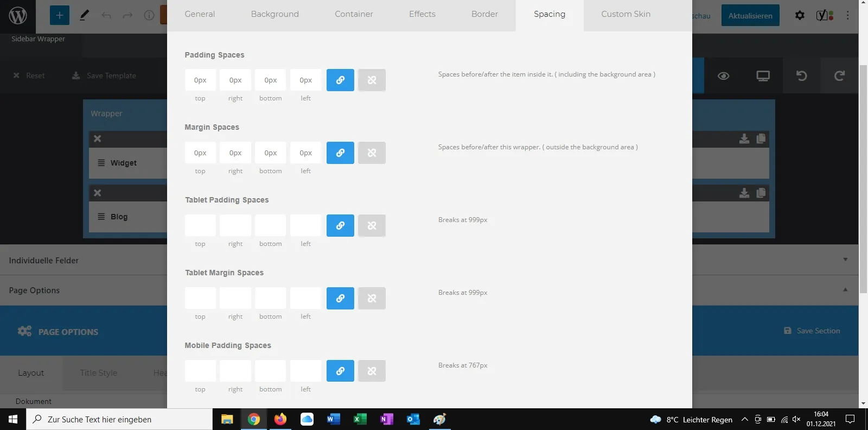Toggle unlink button for Margin Spaces
Image resolution: width=868 pixels, height=430 pixels.
372,153
